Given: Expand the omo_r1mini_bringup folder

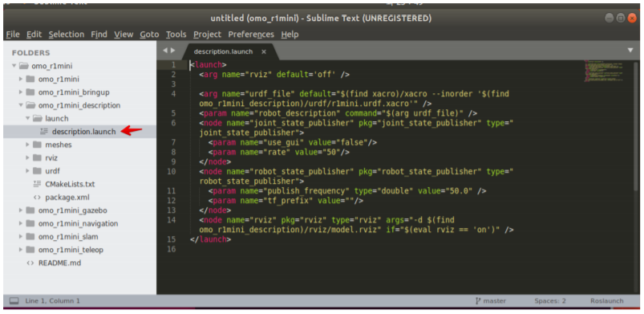Looking at the screenshot, I should [x=21, y=92].
